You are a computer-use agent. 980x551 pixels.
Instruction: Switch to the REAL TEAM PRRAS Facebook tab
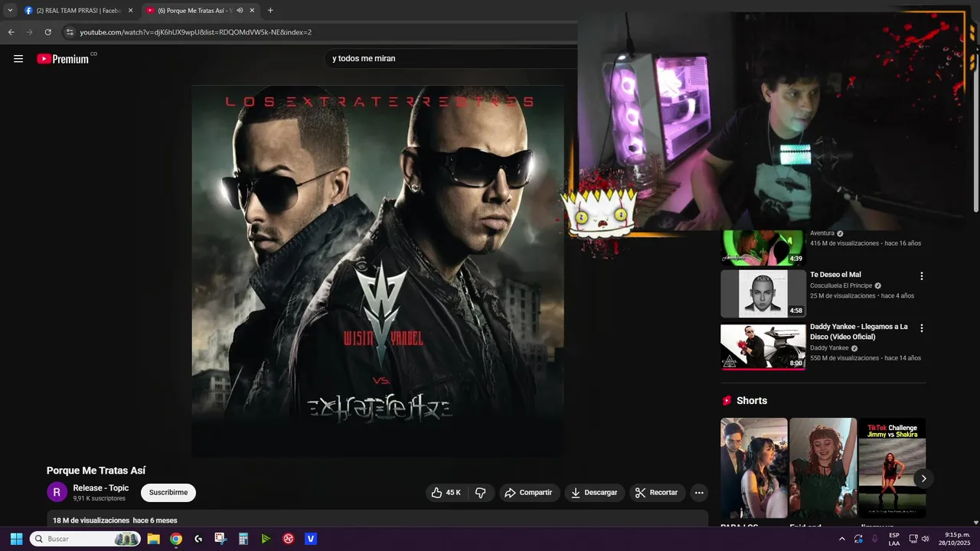78,11
